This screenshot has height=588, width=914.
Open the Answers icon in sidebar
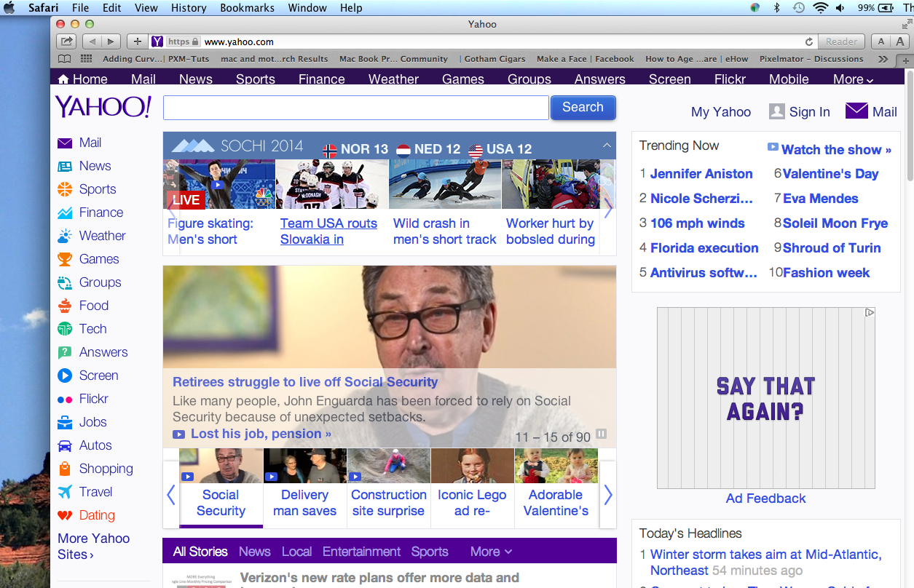point(65,352)
